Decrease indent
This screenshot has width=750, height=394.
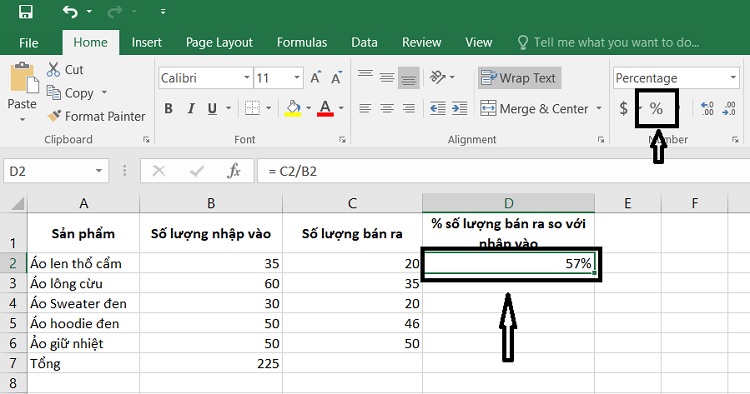438,109
